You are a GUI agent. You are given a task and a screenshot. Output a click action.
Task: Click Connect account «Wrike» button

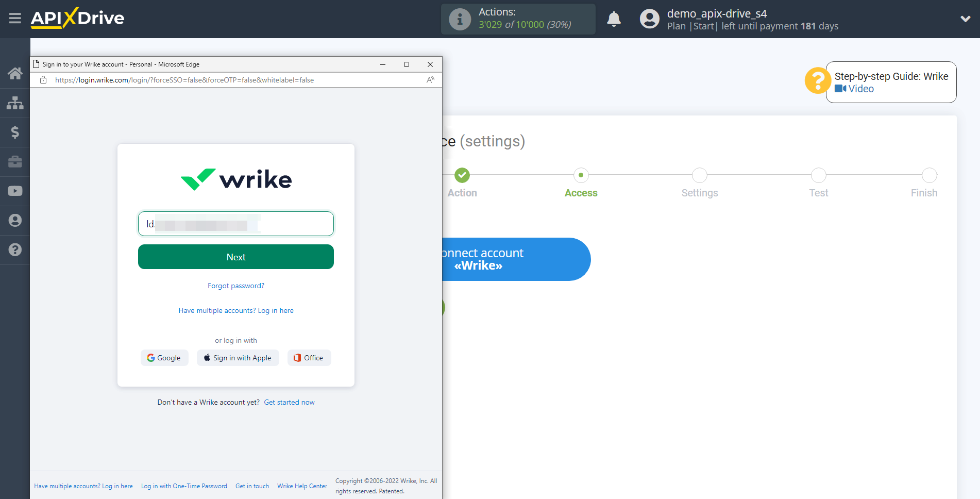coord(516,259)
